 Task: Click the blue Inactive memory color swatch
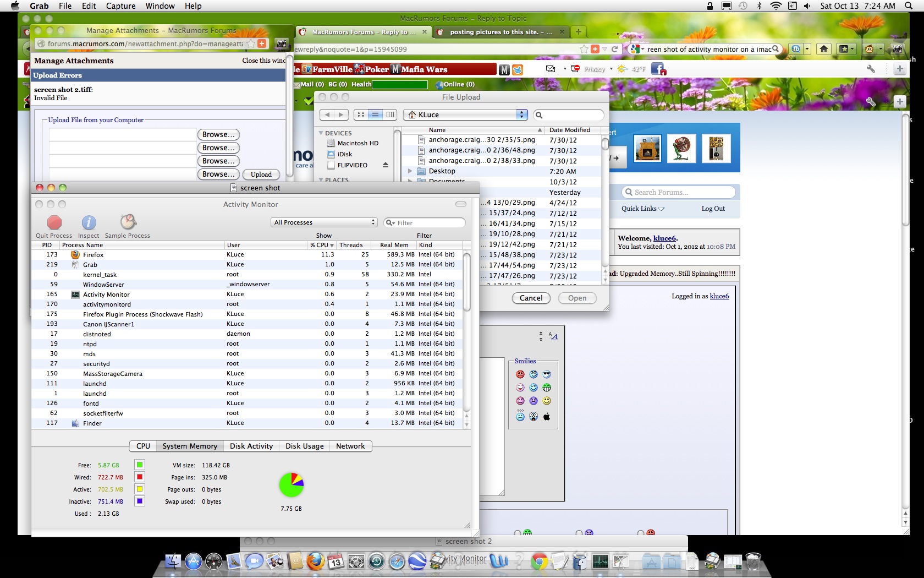pyautogui.click(x=140, y=501)
